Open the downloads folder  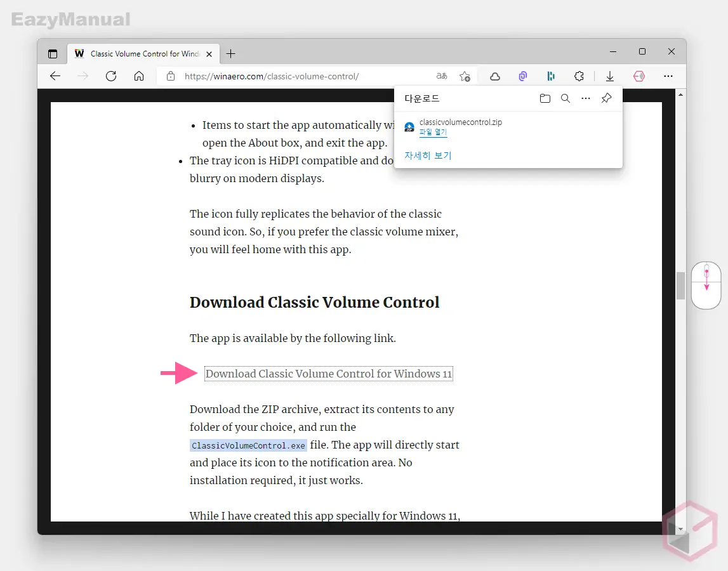tap(545, 98)
